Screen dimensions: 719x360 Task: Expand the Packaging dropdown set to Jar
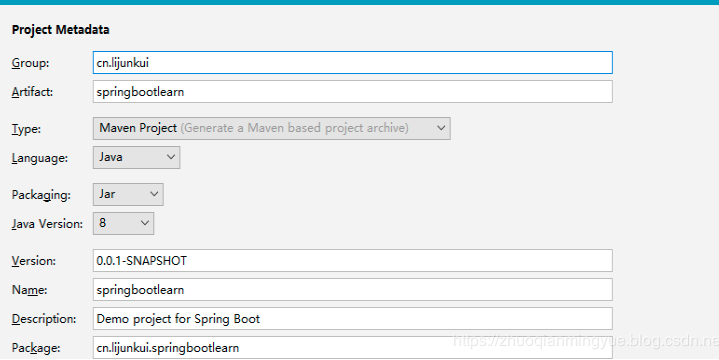pos(128,194)
